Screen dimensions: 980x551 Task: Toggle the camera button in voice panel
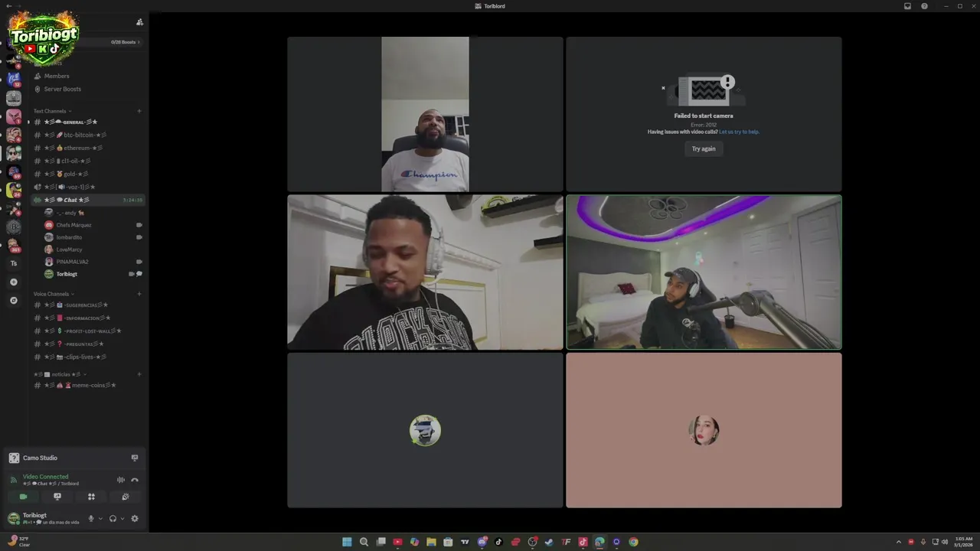click(23, 497)
